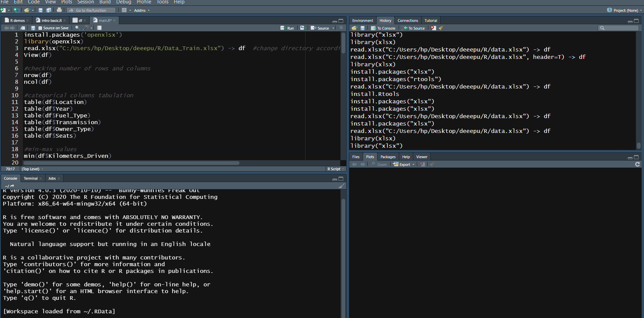Open Project (None) dropdown
Screen dimensions: 644x318
tap(624, 10)
